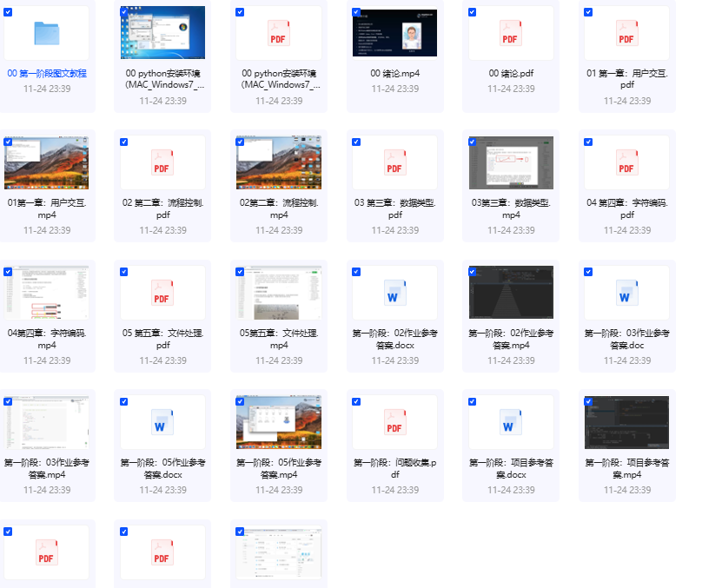Select the file name 第一阶段：03作业参考答案.doc
Image resolution: width=702 pixels, height=588 pixels.
(626, 339)
